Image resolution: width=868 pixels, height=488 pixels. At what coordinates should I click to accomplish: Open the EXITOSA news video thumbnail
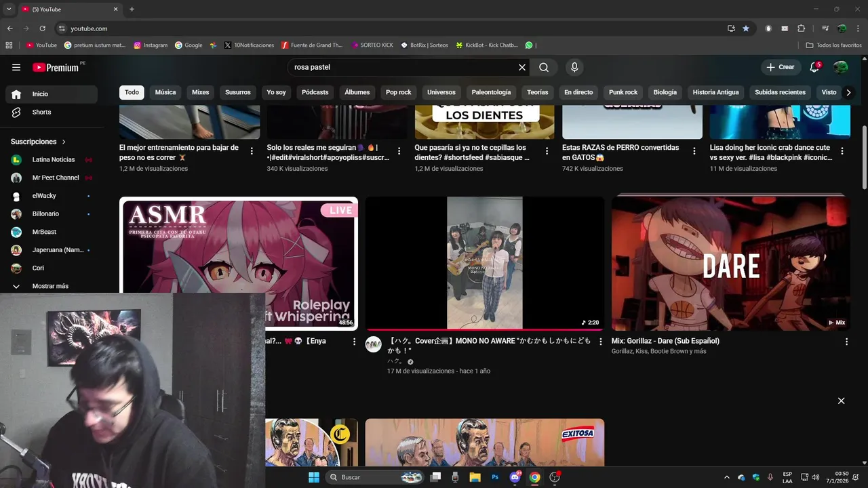coord(485,442)
